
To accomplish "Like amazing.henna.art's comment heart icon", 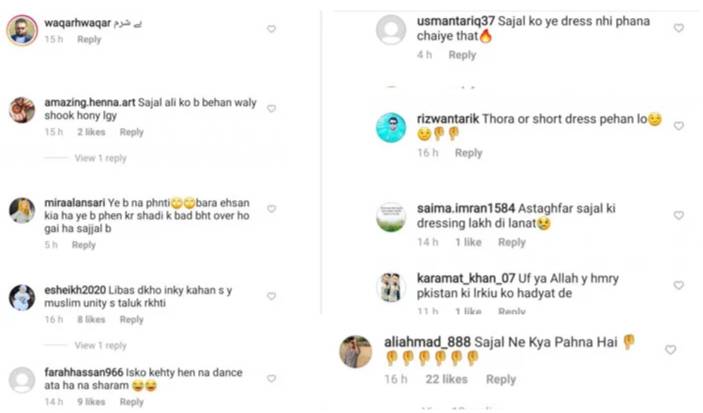I will click(271, 109).
